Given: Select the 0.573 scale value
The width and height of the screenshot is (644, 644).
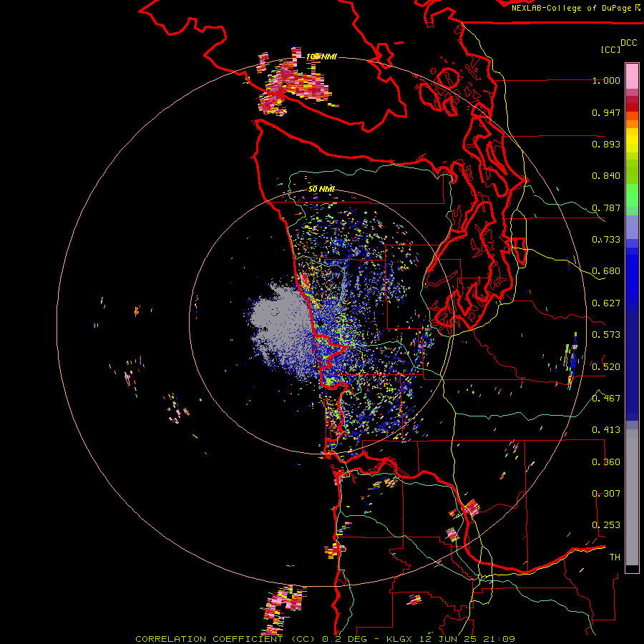Looking at the screenshot, I should (x=606, y=335).
